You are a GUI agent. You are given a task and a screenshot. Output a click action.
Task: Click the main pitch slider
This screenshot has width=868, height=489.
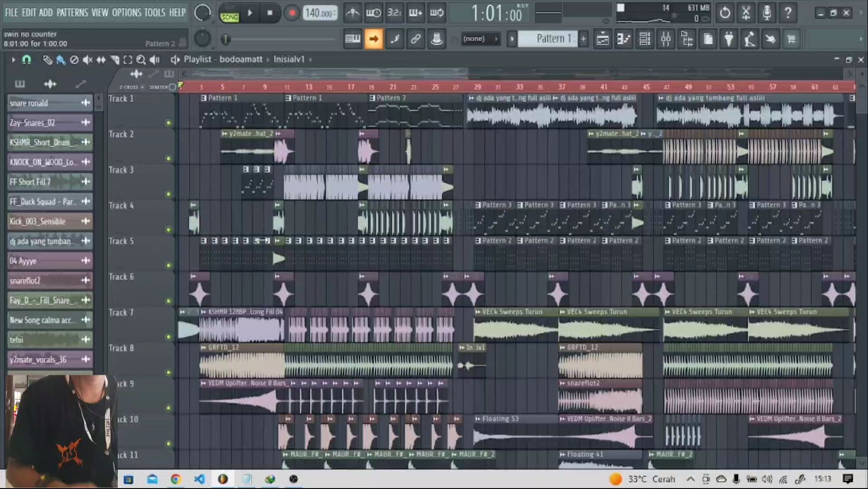[x=225, y=39]
